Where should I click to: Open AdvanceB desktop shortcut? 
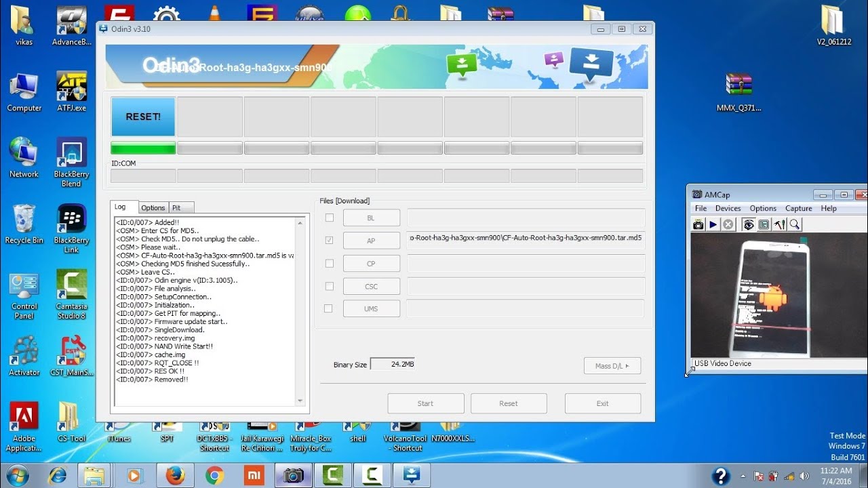pos(71,26)
